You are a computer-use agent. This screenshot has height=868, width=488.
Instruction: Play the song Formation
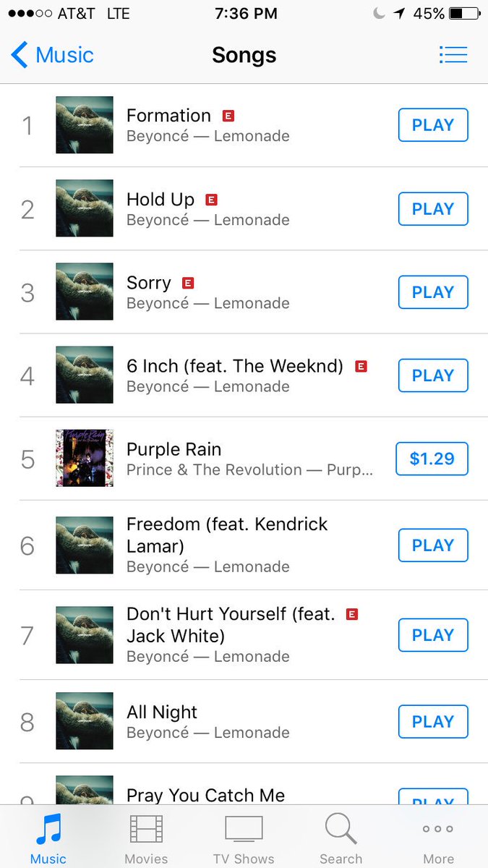(x=433, y=125)
